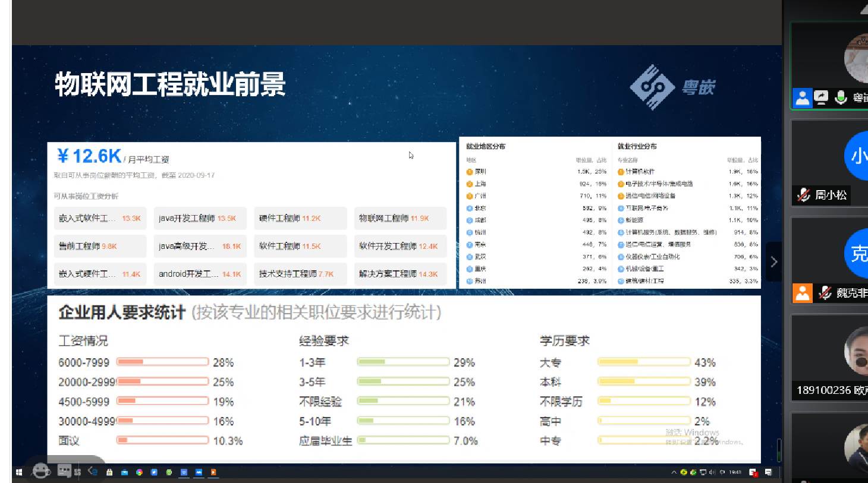Click the 6000-7999 salary progress bar
Screen dimensions: 868x483
[x=162, y=362]
